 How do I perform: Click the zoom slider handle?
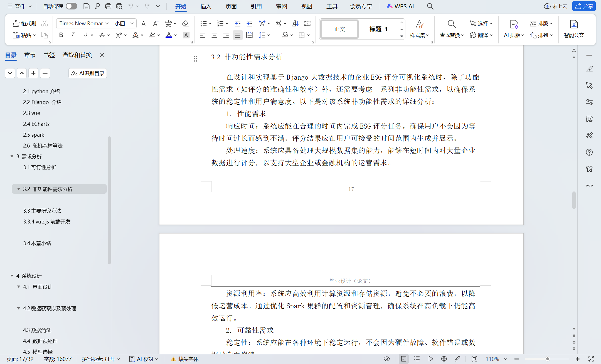tap(547, 359)
